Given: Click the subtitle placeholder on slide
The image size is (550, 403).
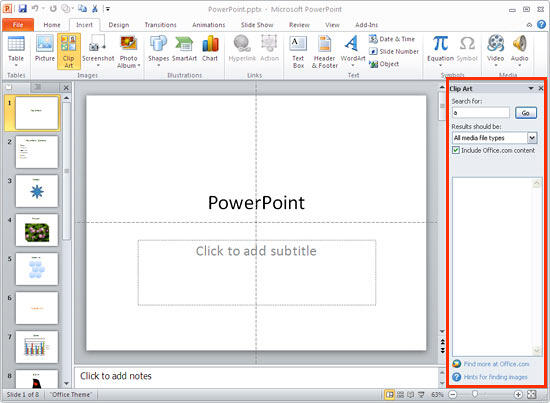Looking at the screenshot, I should tap(257, 273).
